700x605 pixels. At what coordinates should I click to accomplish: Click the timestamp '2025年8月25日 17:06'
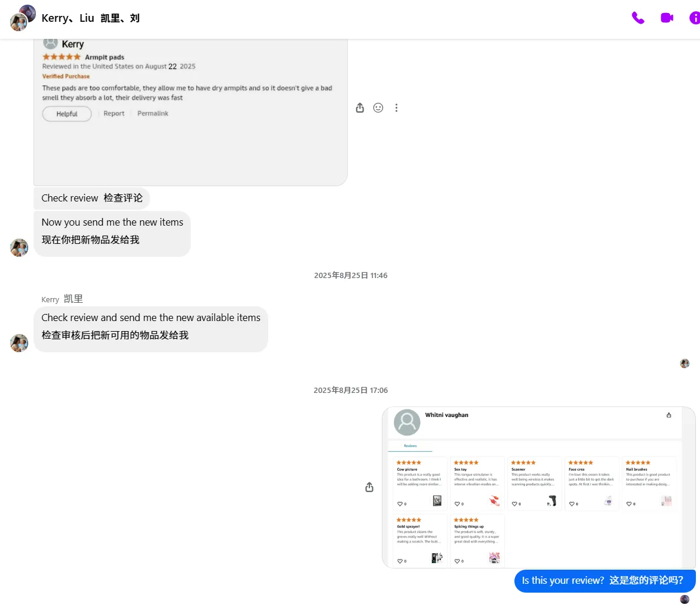click(x=351, y=391)
